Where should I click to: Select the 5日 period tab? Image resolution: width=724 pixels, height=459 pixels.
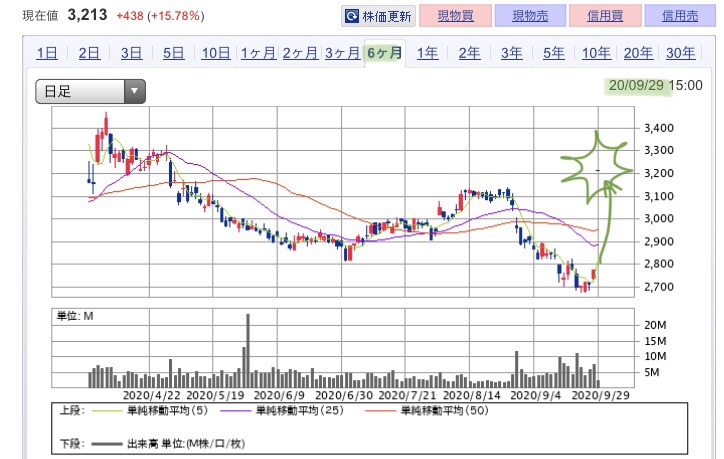174,53
